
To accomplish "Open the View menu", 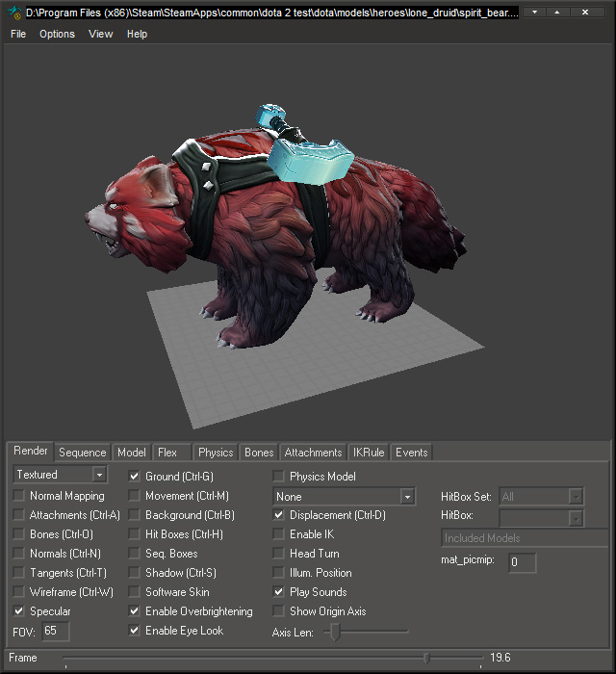I will pyautogui.click(x=100, y=34).
